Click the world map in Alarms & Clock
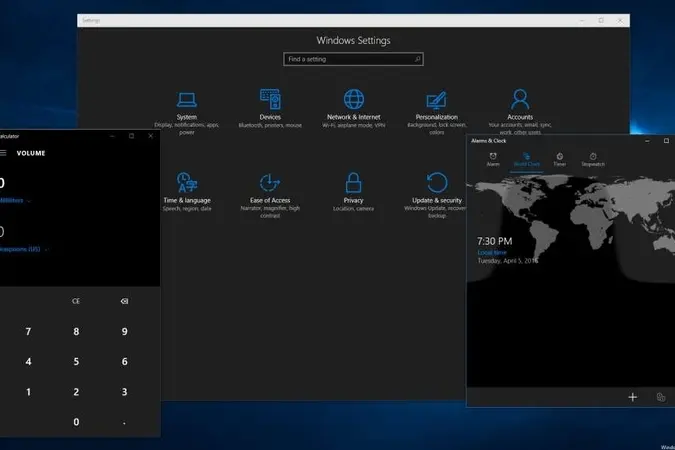The width and height of the screenshot is (675, 450). click(x=571, y=228)
